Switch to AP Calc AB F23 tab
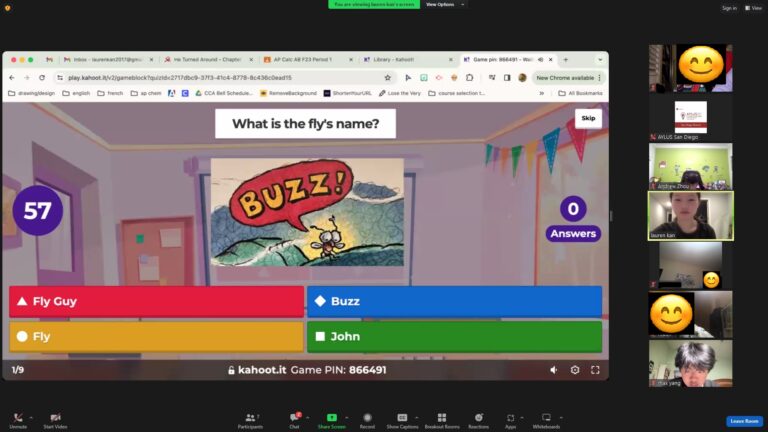The image size is (768, 432). [308, 59]
